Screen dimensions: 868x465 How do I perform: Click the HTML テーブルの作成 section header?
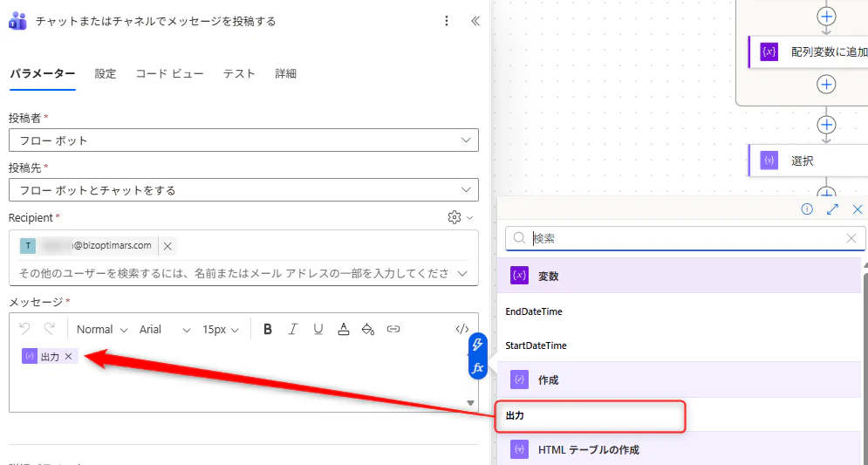(680, 449)
